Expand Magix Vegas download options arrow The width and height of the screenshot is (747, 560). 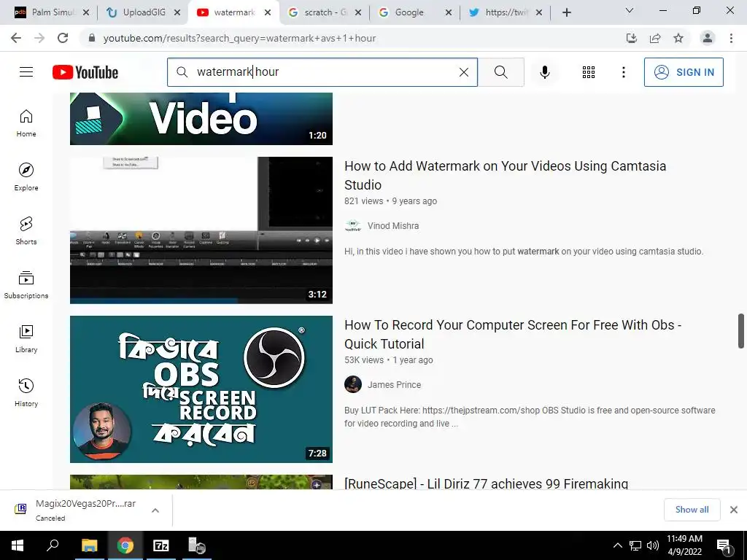155,510
